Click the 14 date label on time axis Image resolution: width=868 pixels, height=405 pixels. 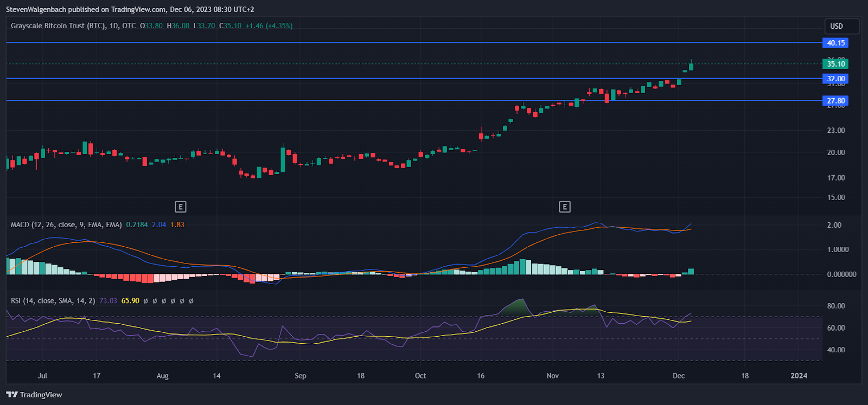click(216, 376)
